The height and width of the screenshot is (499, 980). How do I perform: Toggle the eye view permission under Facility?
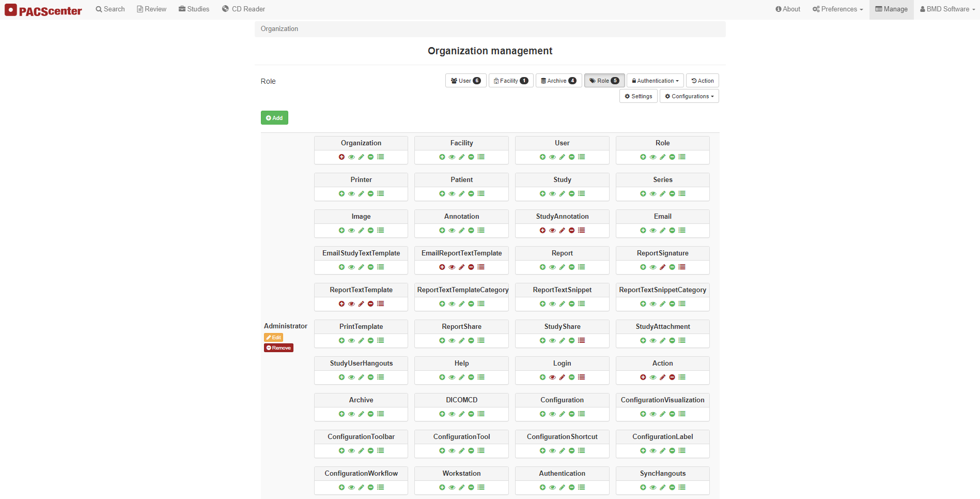pyautogui.click(x=452, y=157)
